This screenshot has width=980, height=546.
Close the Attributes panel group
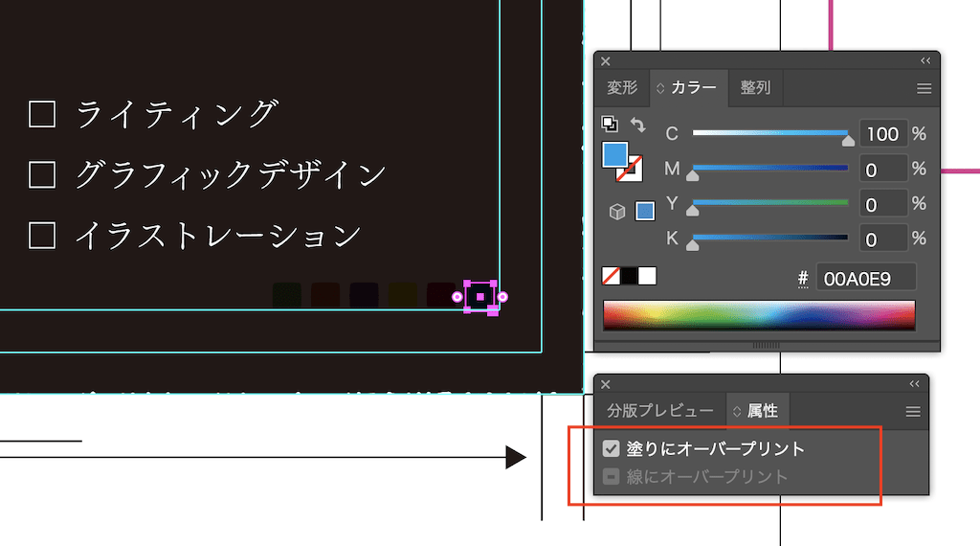point(605,385)
